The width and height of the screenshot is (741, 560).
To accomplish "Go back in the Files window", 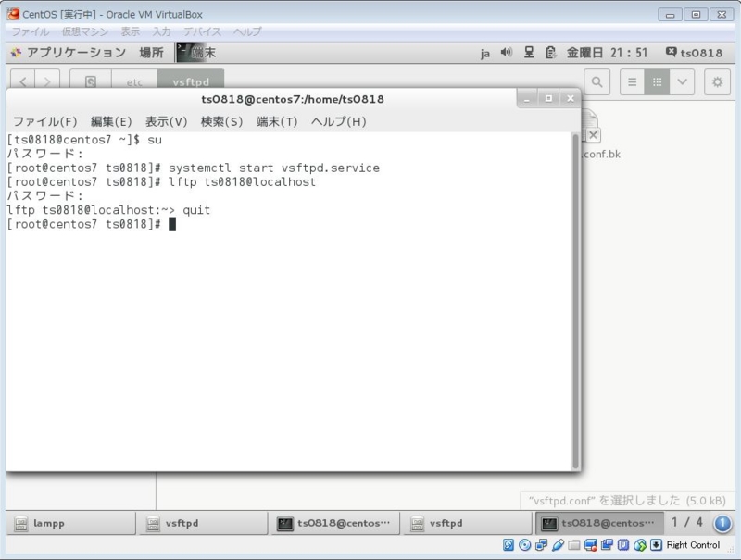I will coord(22,81).
